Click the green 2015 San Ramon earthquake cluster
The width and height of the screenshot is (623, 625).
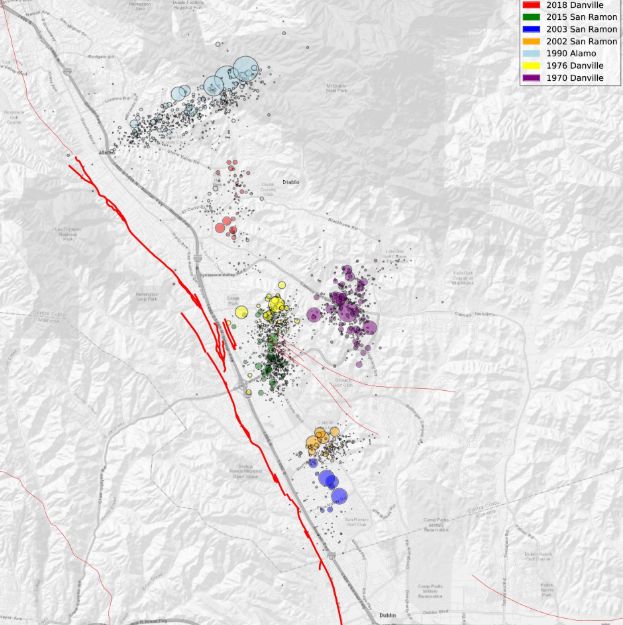[x=270, y=350]
